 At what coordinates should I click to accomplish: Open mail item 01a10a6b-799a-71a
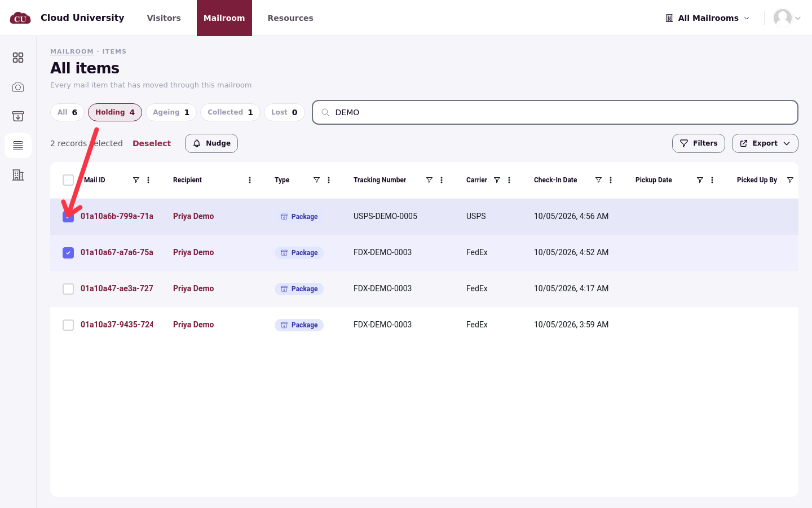[x=117, y=216]
